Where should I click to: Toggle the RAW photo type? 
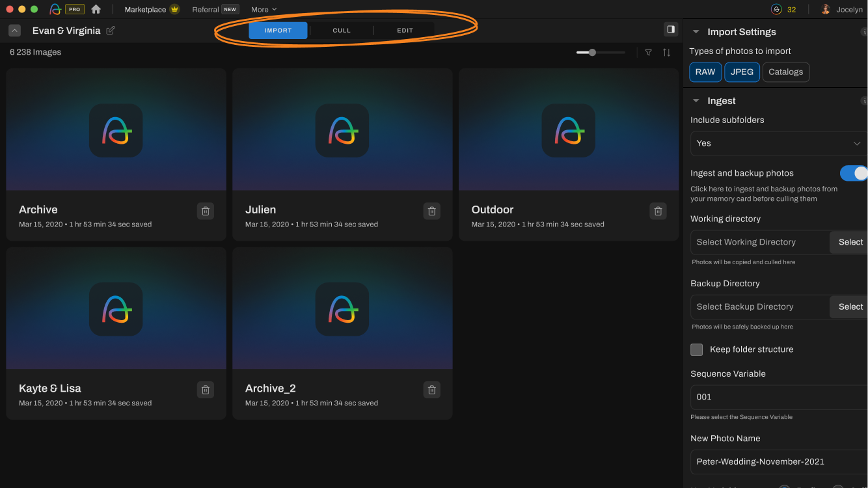click(705, 72)
